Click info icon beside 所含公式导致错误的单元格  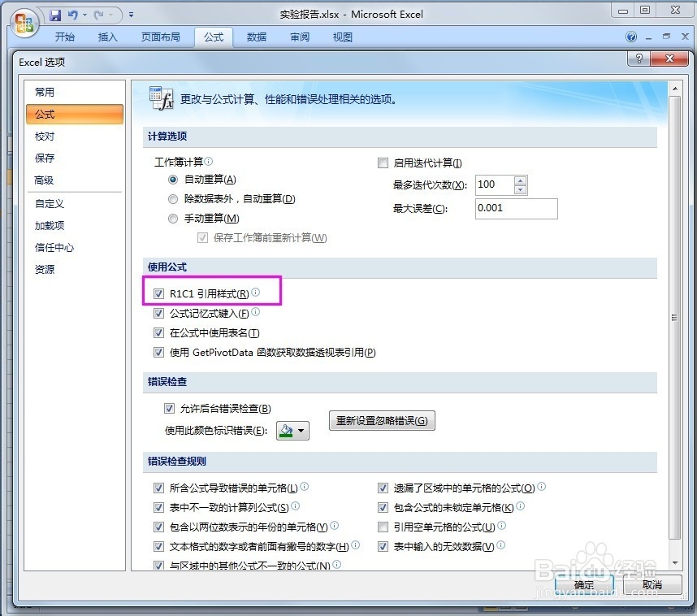(304, 487)
